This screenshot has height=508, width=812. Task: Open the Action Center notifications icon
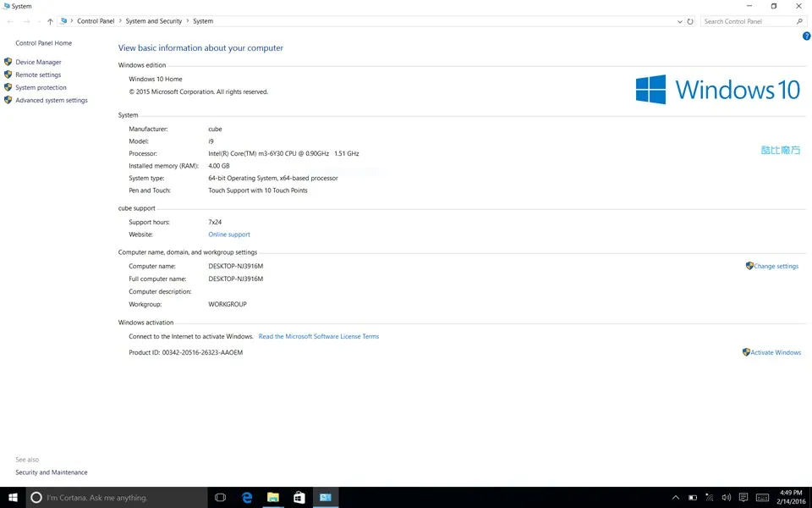743,498
